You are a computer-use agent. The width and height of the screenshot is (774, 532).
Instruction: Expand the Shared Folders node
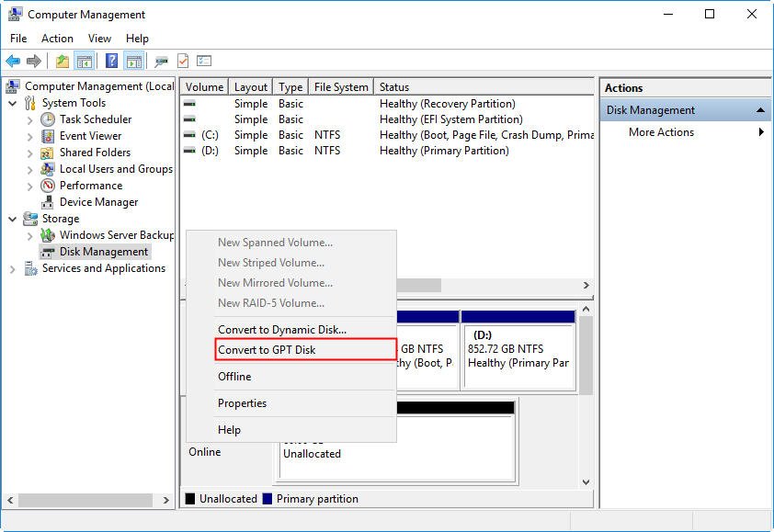click(30, 153)
